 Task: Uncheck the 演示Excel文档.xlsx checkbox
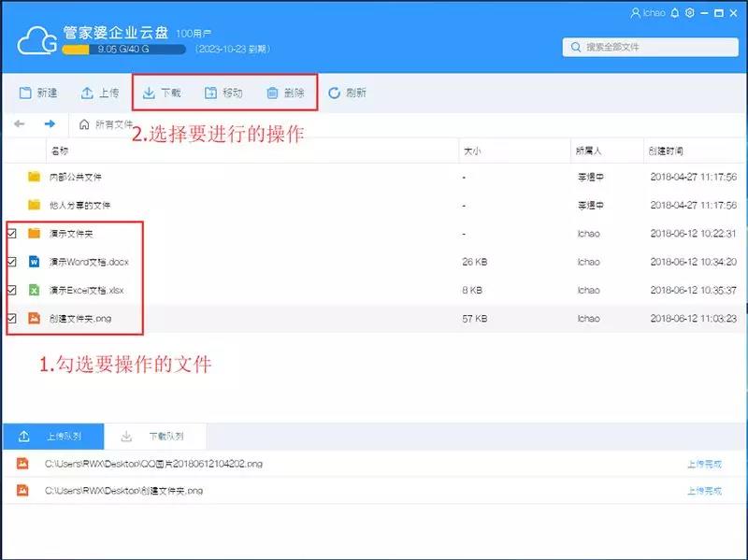(12, 290)
